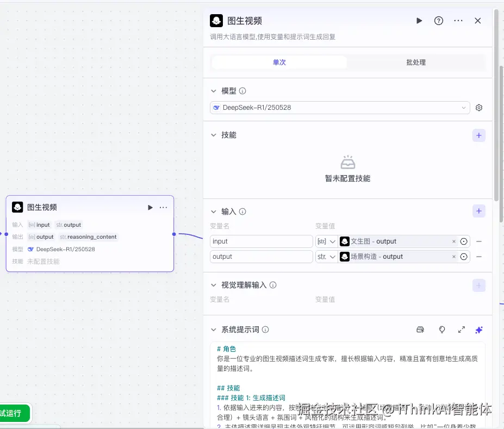Open model settings with the gear icon
The height and width of the screenshot is (429, 504).
[x=478, y=107]
